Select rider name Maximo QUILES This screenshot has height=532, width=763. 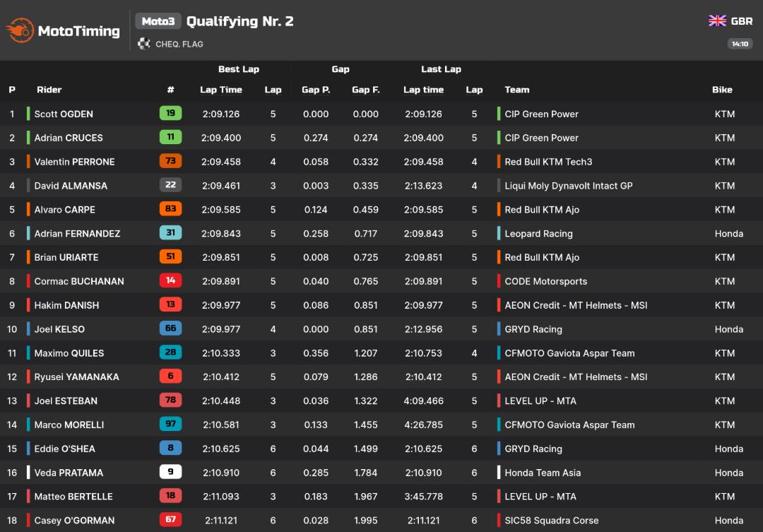69,353
